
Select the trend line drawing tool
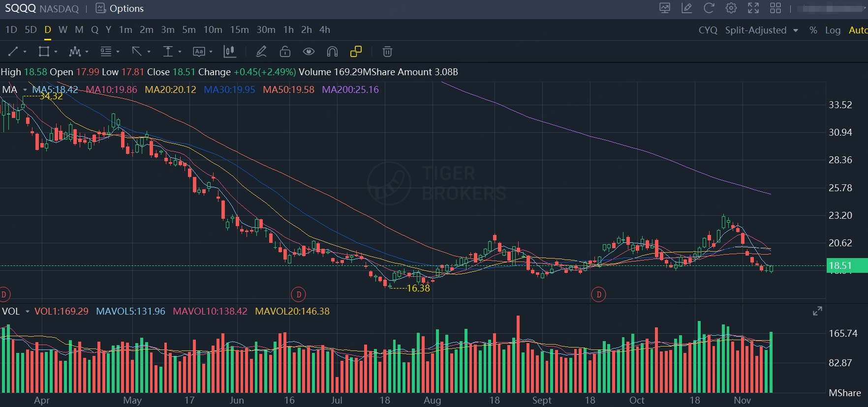click(x=13, y=52)
